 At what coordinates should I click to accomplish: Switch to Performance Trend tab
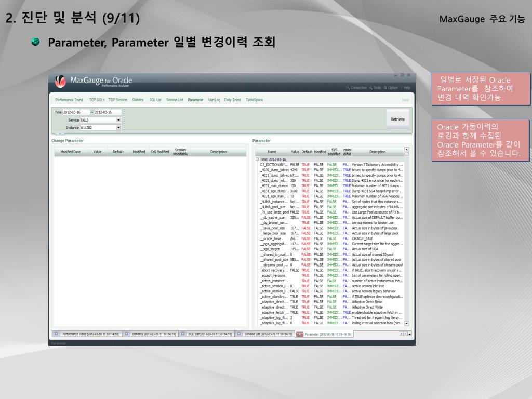69,100
